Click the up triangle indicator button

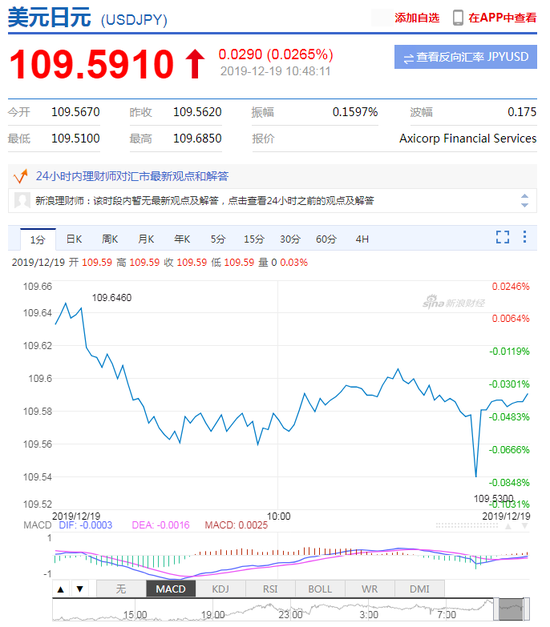tap(61, 589)
